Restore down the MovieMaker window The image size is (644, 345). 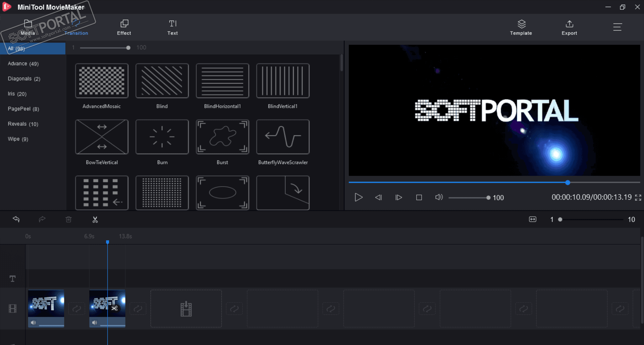point(623,7)
